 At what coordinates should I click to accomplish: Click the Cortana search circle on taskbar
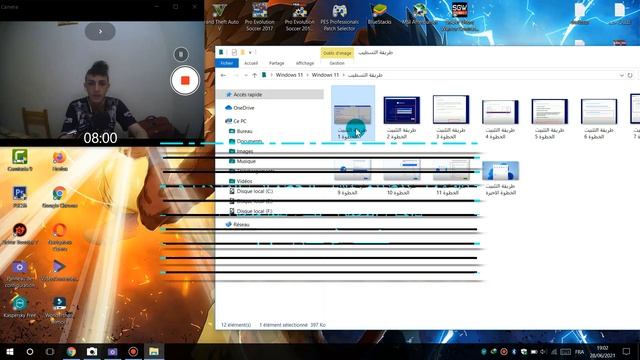click(30, 351)
